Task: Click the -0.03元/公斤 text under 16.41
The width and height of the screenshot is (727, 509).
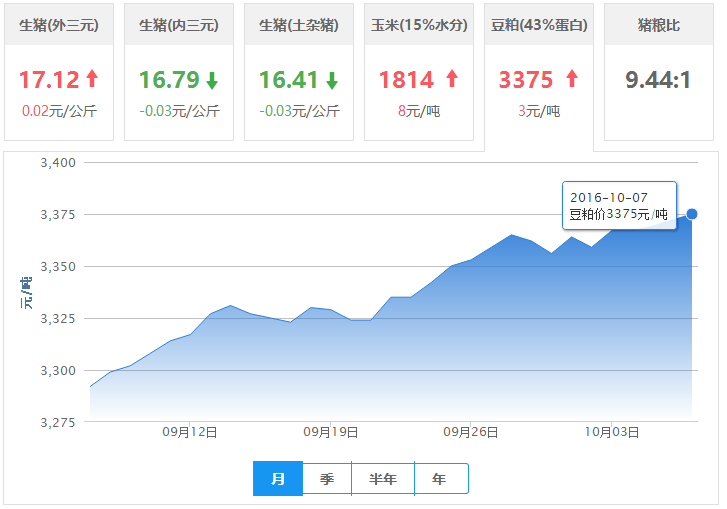Action: point(300,111)
